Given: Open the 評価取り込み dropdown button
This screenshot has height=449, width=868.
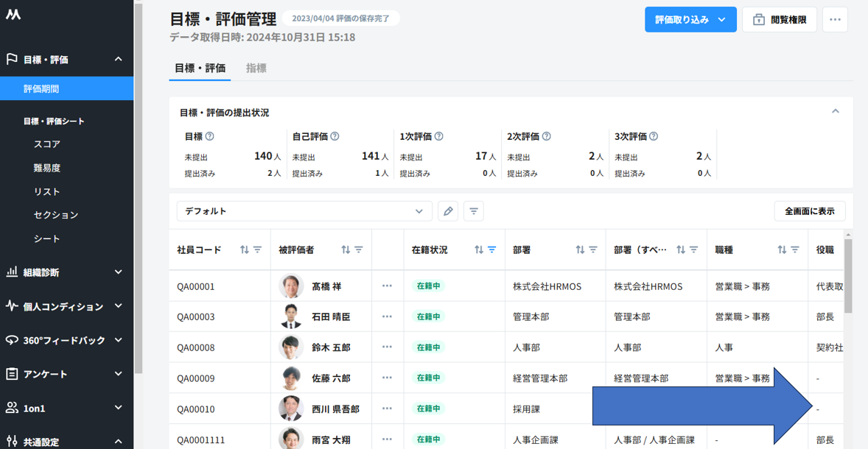Looking at the screenshot, I should tap(690, 20).
